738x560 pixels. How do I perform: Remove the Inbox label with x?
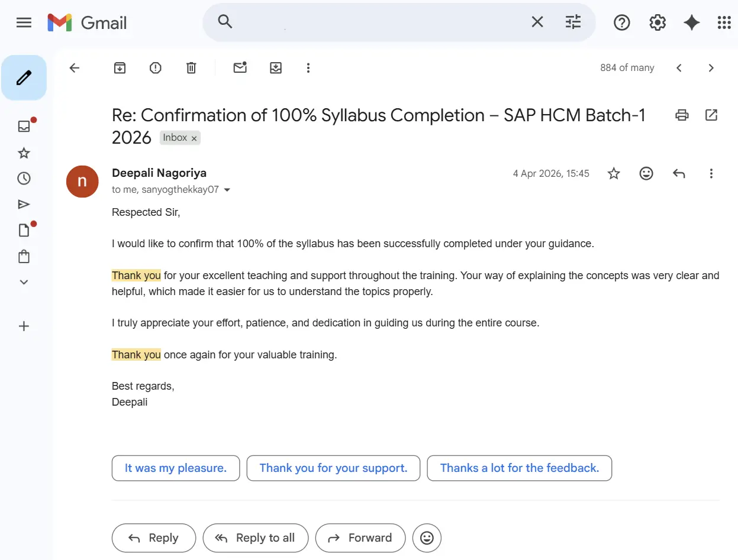click(194, 138)
